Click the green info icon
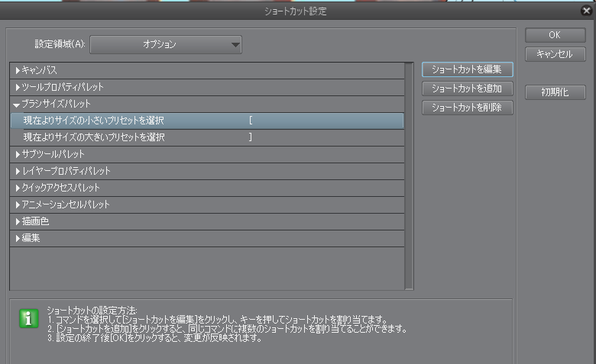Viewport: 596px width, 364px height. (29, 318)
